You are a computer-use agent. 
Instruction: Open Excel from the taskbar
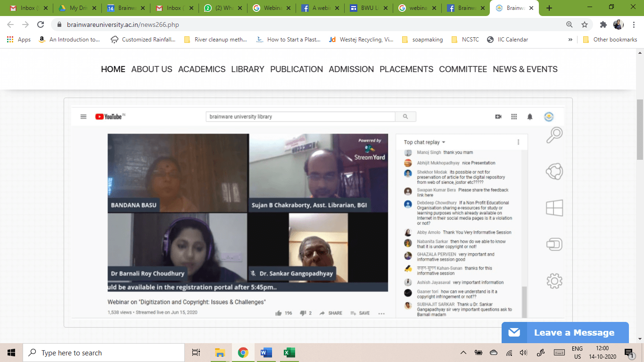pos(289,353)
